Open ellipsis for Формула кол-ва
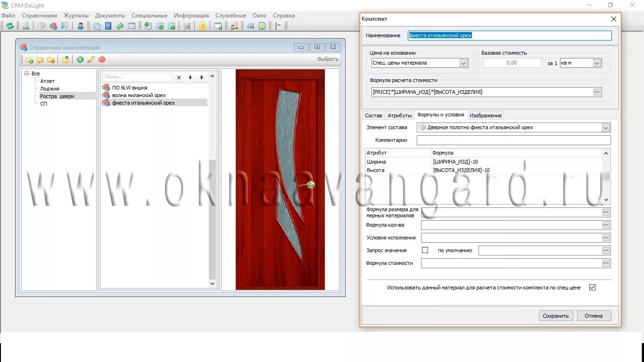Image resolution: width=644 pixels, height=362 pixels. (x=606, y=225)
